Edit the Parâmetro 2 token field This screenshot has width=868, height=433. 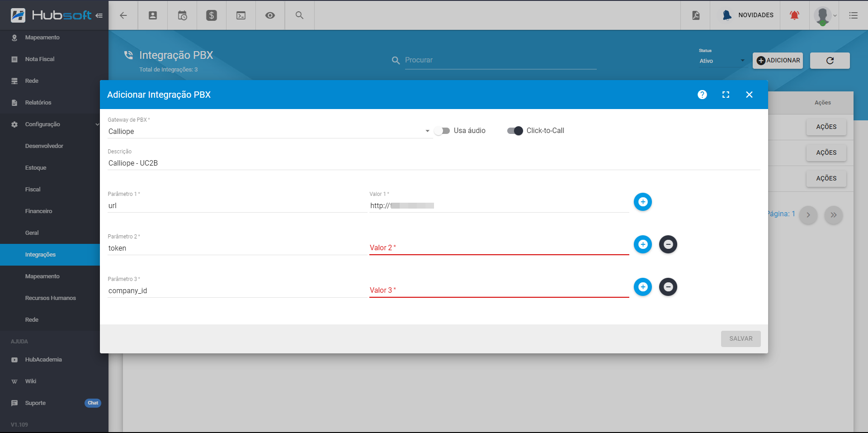point(237,248)
